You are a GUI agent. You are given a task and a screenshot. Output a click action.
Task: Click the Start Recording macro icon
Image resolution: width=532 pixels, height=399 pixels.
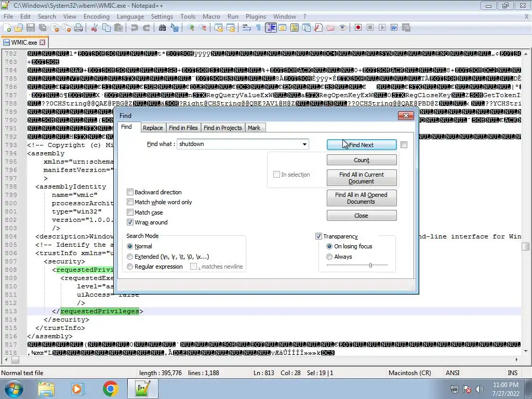coord(358,28)
